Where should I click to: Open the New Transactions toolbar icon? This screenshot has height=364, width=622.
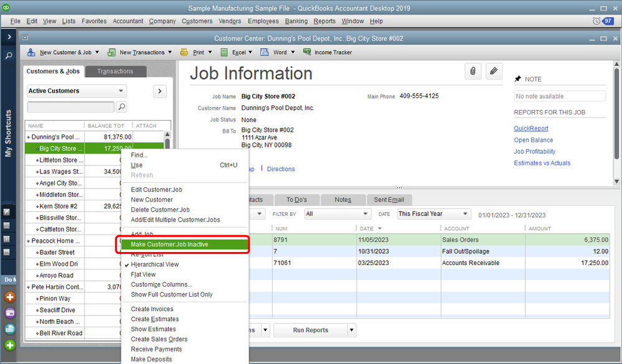pos(111,52)
